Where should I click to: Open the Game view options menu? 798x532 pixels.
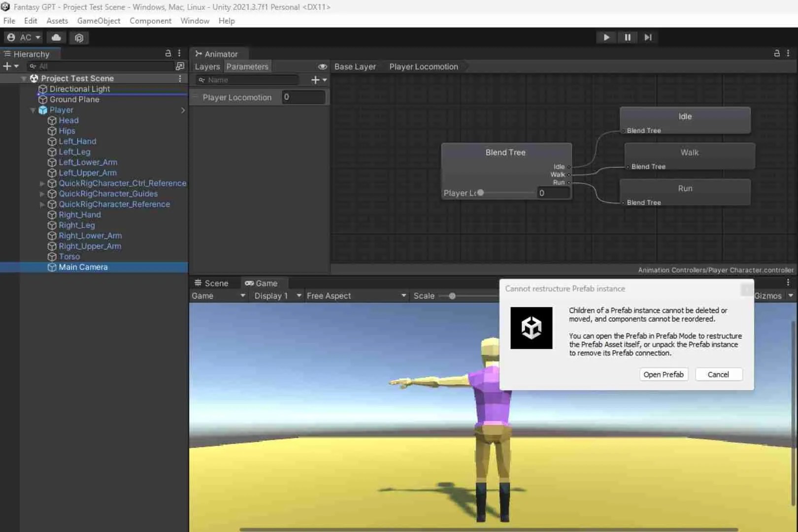tap(788, 282)
